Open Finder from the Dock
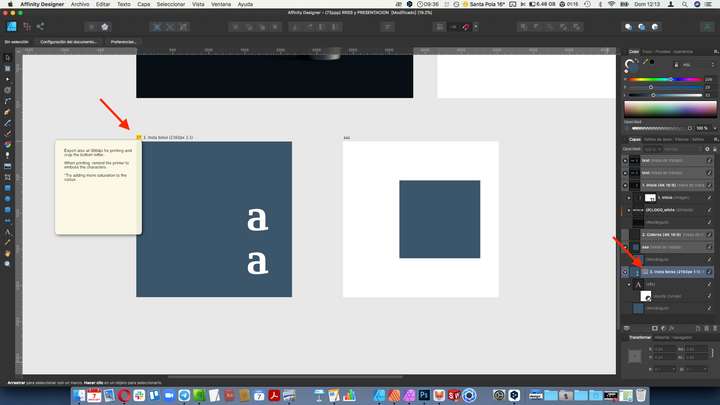This screenshot has width=720, height=405. [x=79, y=395]
